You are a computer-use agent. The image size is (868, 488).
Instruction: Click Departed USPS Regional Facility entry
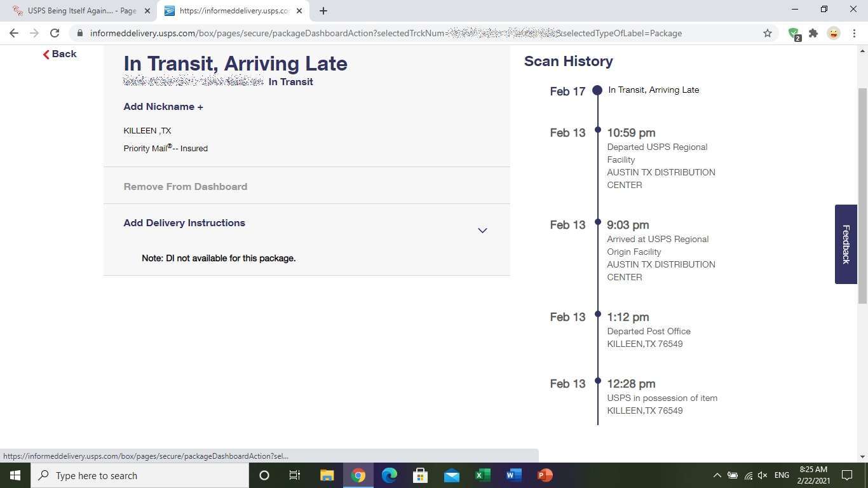point(661,159)
